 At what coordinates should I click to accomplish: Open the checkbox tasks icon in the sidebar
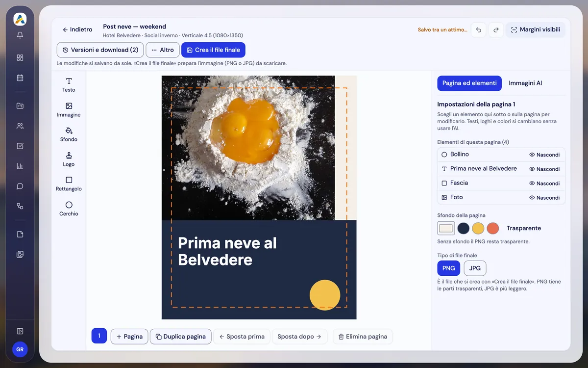click(x=20, y=146)
